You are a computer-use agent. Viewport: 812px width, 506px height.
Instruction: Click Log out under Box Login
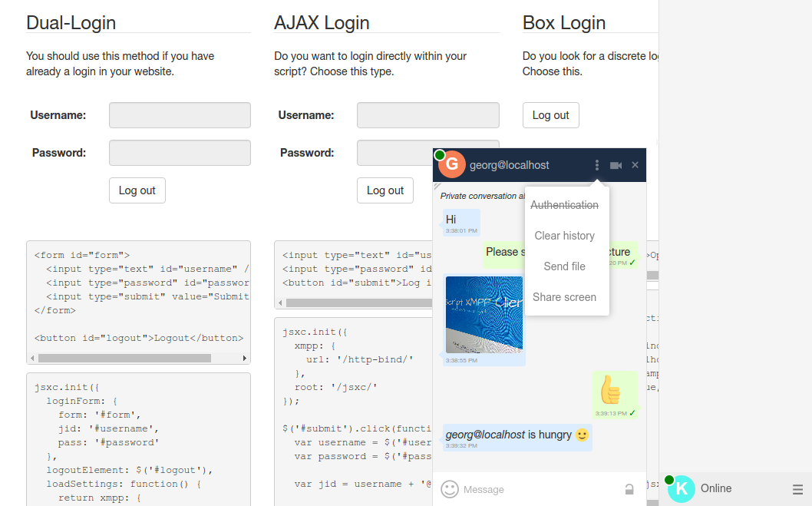tap(550, 115)
